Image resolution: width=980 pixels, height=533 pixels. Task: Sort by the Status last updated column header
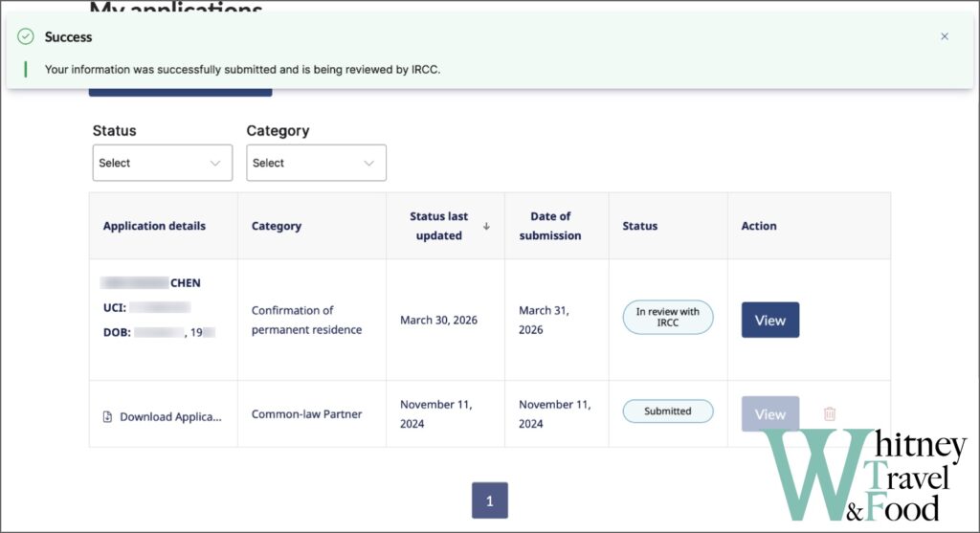tap(438, 226)
